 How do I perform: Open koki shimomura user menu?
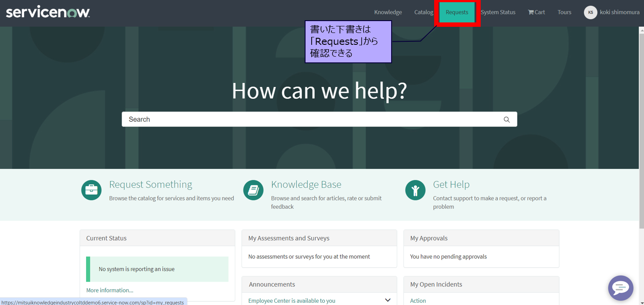(x=619, y=12)
